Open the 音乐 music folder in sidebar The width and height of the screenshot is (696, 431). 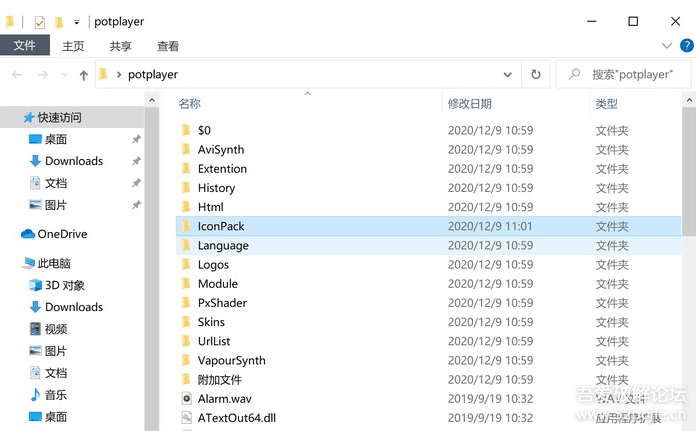coord(56,395)
